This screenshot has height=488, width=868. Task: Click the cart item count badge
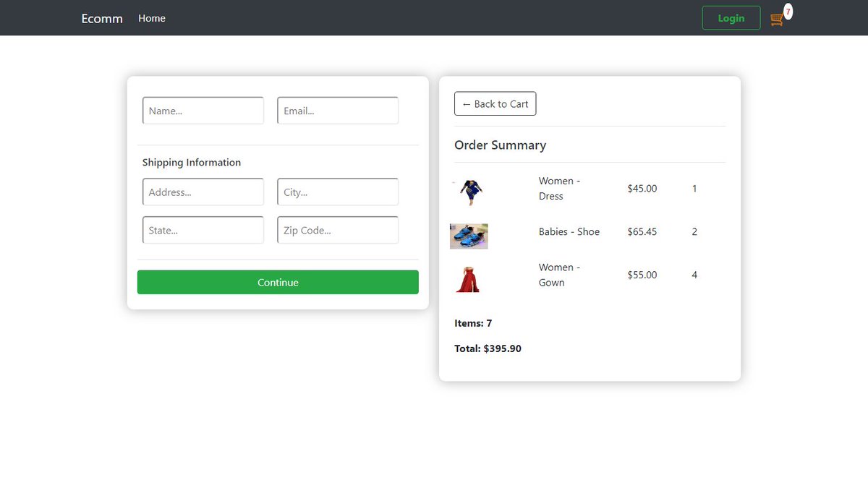tap(788, 12)
